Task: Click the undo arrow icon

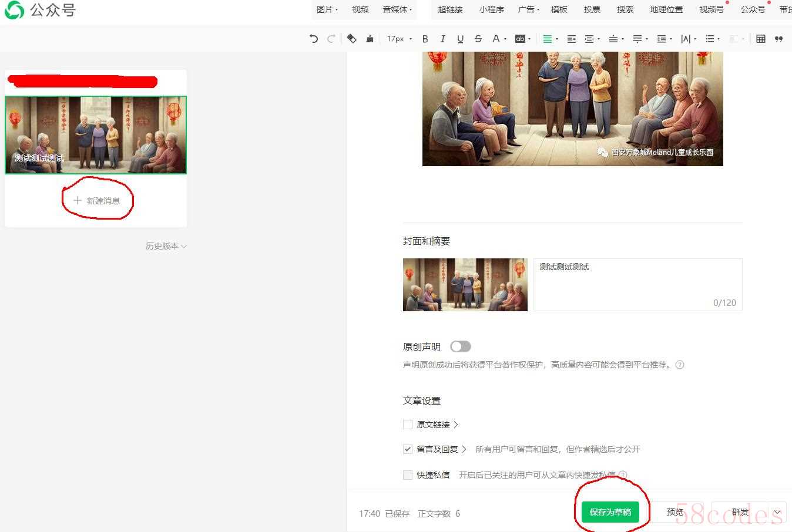Action: (x=314, y=39)
